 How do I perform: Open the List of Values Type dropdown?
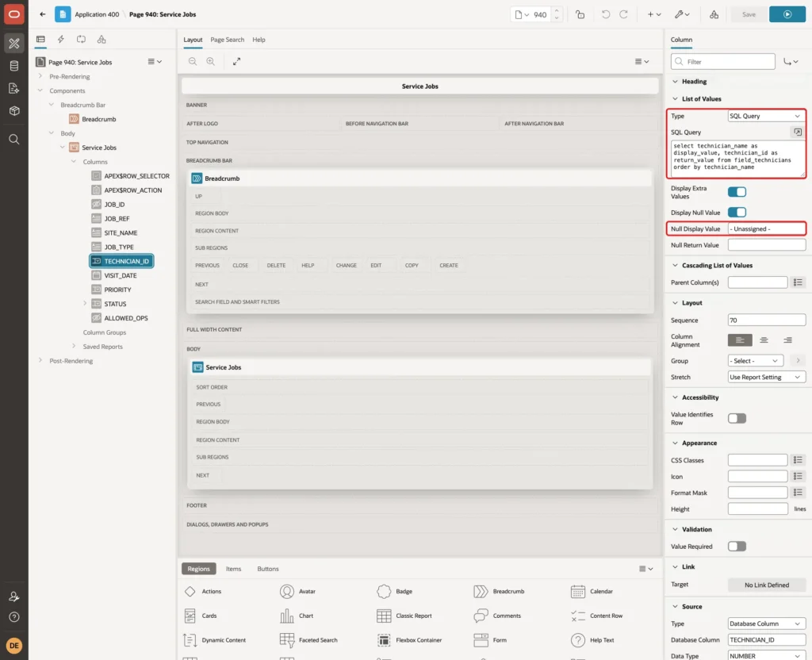click(x=767, y=116)
